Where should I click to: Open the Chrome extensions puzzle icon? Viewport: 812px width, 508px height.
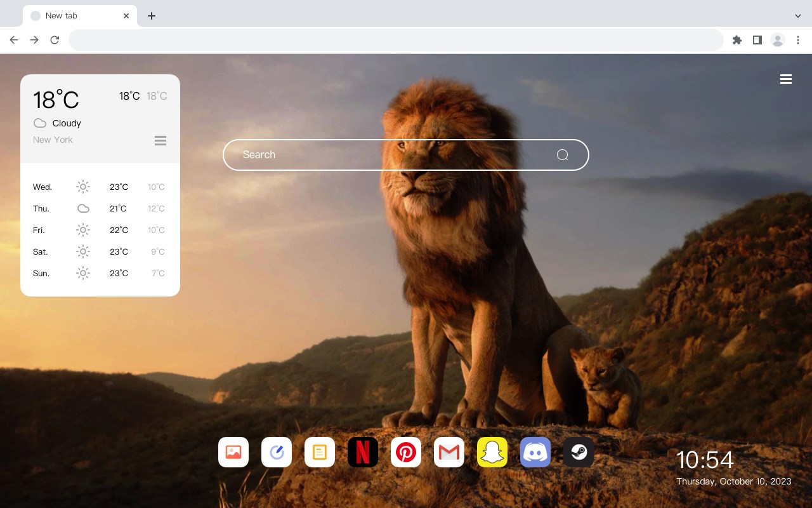tap(737, 40)
